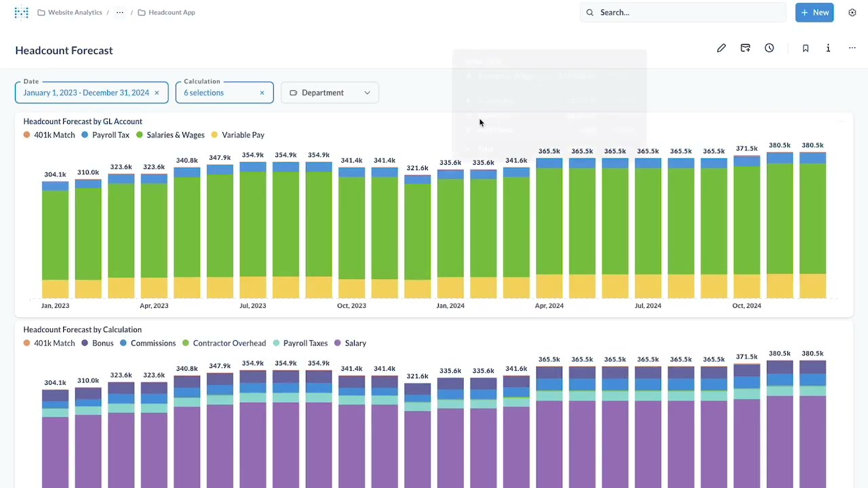Click the info icon

[x=828, y=48]
